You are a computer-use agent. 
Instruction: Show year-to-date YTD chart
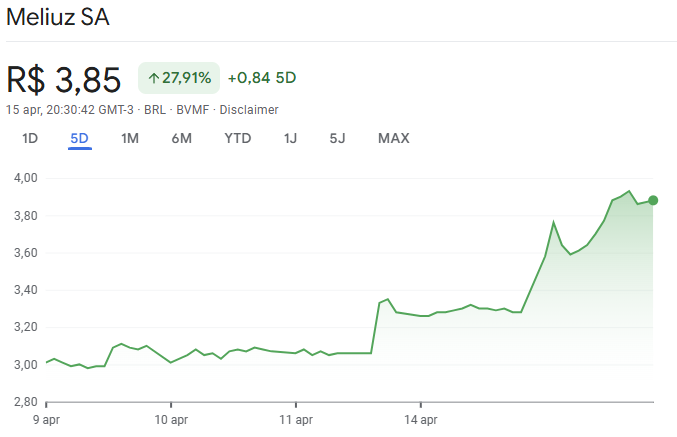(237, 138)
